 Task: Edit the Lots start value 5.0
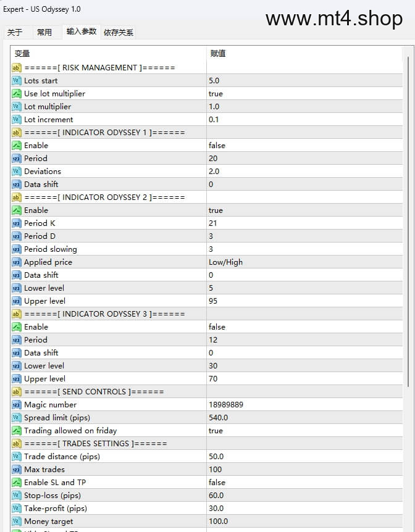click(x=304, y=81)
